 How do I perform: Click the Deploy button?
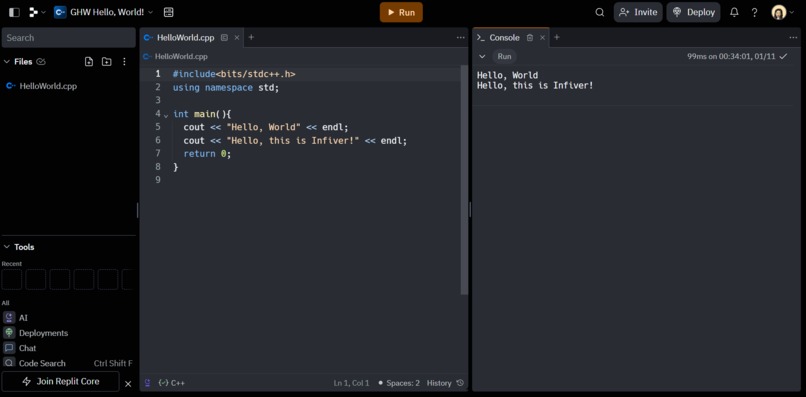click(693, 12)
